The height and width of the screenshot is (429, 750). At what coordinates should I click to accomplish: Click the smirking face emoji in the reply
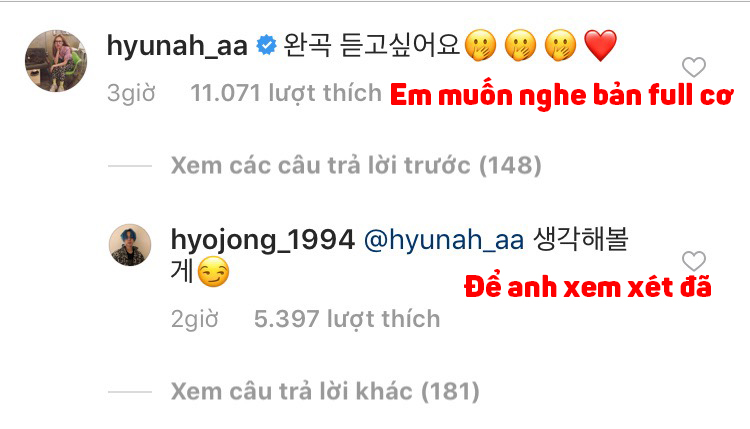pyautogui.click(x=213, y=272)
